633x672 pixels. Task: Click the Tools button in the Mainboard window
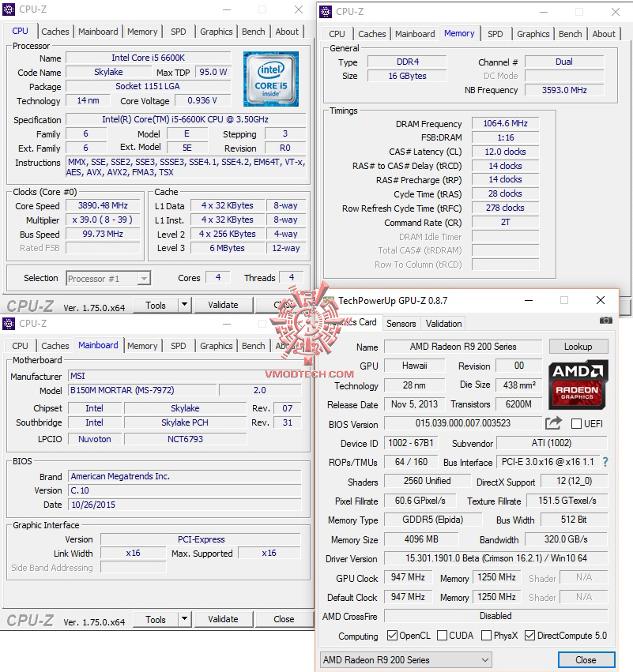(156, 619)
